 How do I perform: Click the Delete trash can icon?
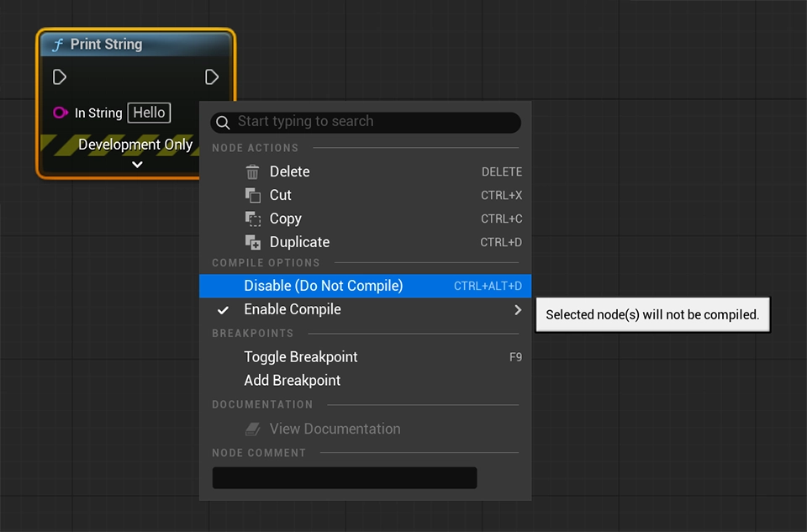(x=252, y=171)
